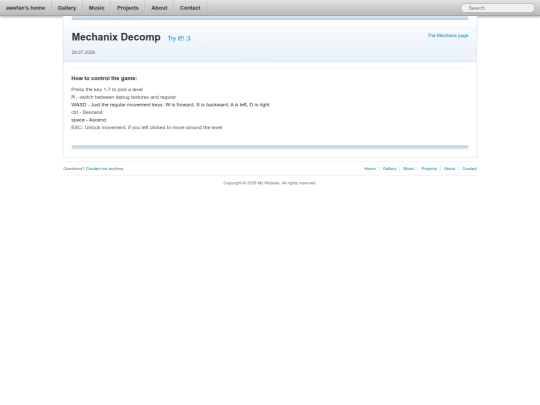
Task: Click the 29.07 post date text
Action: (x=83, y=52)
